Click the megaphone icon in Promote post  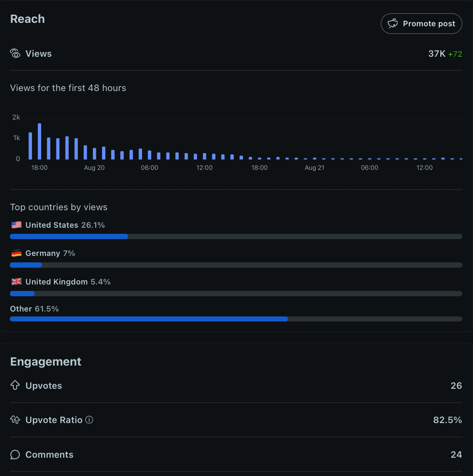393,24
